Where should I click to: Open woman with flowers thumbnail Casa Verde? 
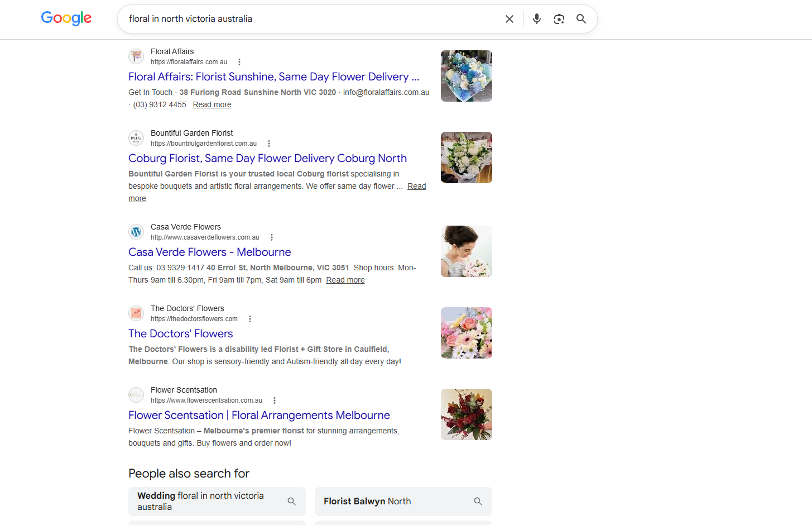tap(467, 251)
